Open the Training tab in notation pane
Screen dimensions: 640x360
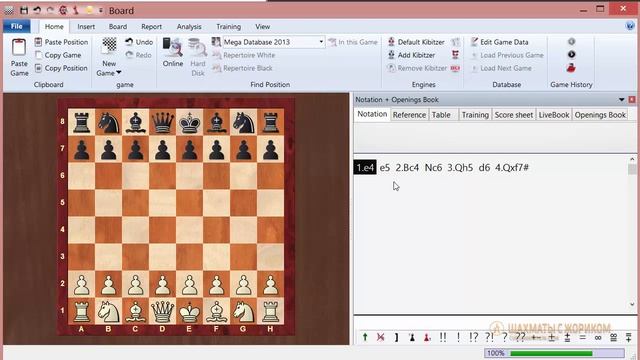click(x=475, y=115)
